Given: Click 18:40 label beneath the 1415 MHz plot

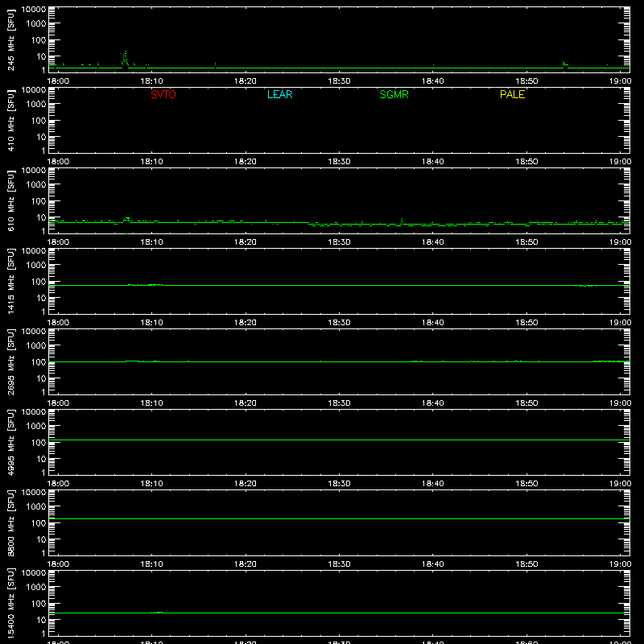Looking at the screenshot, I should point(432,323).
